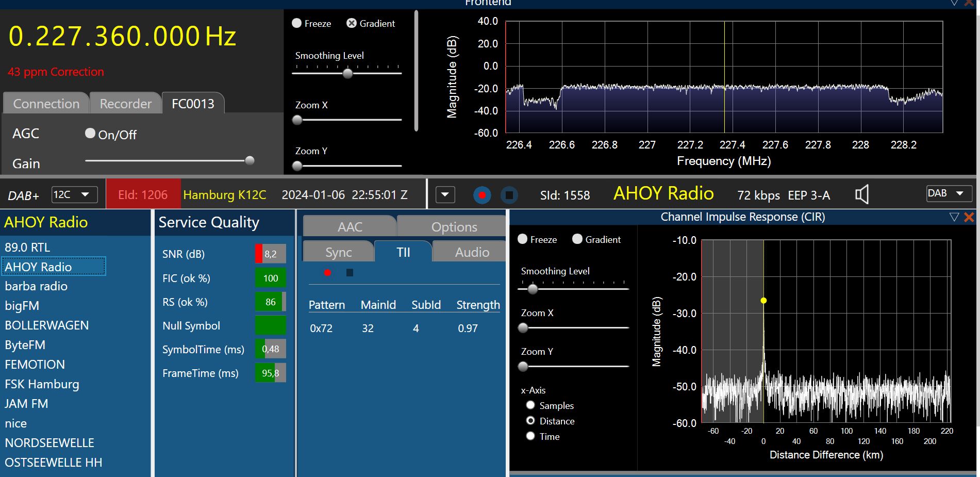Viewport: 980px width, 477px height.
Task: Start TII recording with small red dot
Action: (327, 273)
